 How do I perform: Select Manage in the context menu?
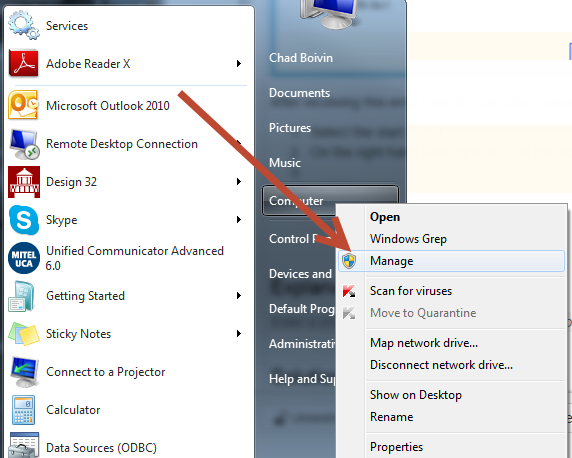pos(452,261)
